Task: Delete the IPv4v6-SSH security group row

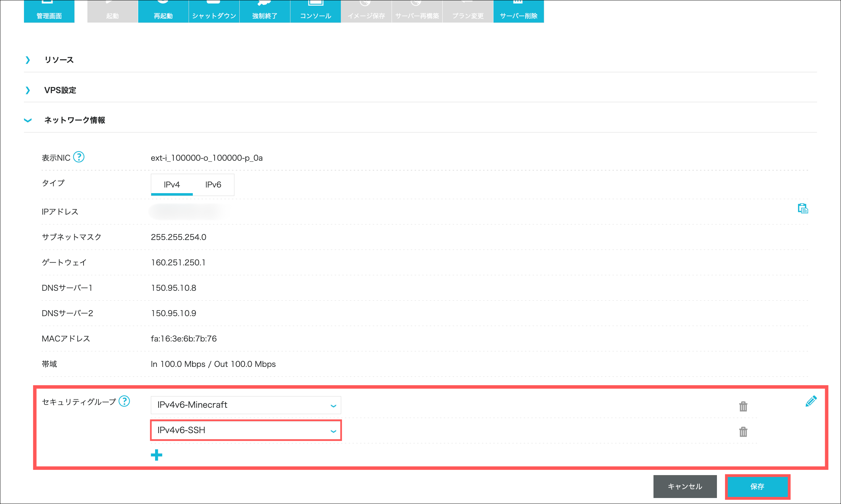Action: [x=743, y=432]
